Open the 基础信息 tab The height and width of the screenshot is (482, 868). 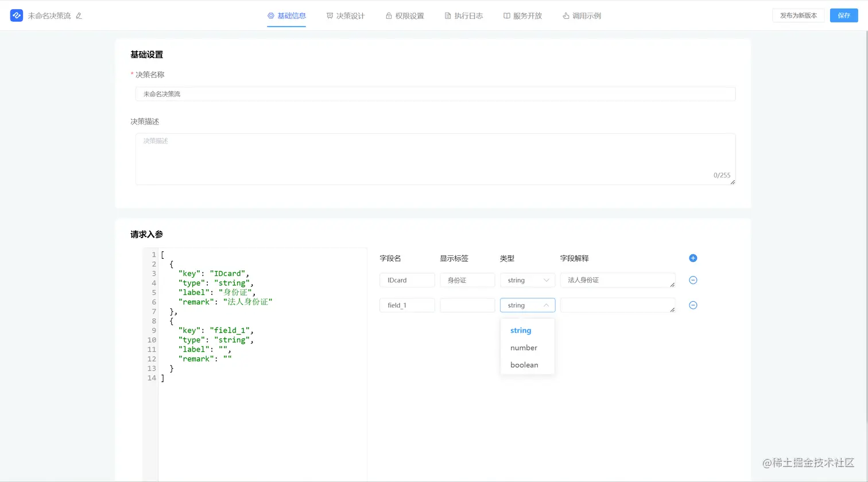(x=286, y=16)
